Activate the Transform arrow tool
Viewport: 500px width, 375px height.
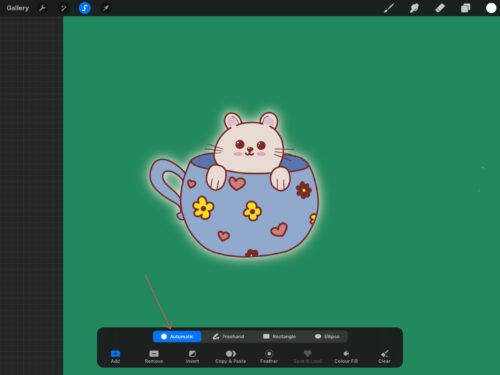106,8
